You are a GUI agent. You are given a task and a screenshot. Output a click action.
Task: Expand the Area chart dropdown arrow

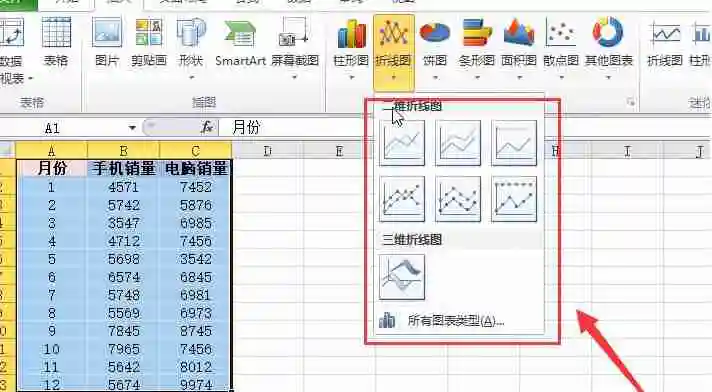pyautogui.click(x=519, y=78)
